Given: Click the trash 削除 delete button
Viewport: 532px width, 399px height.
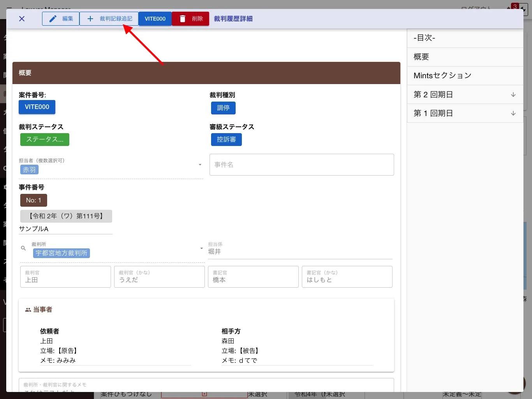Looking at the screenshot, I should tap(190, 19).
